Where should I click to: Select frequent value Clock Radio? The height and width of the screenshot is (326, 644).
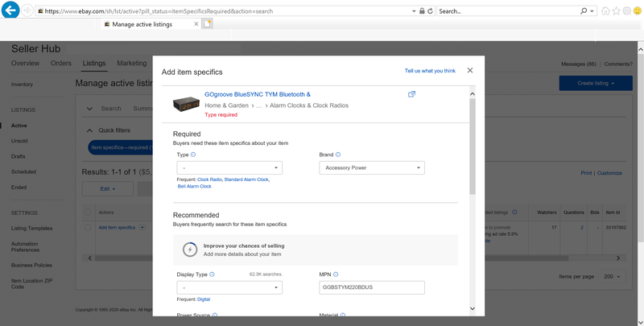click(x=209, y=180)
